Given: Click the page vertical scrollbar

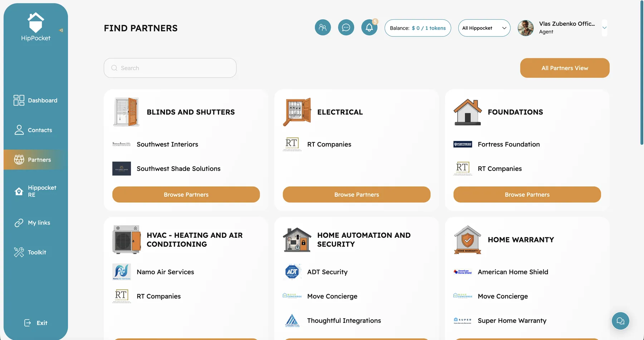Looking at the screenshot, I should [642, 73].
